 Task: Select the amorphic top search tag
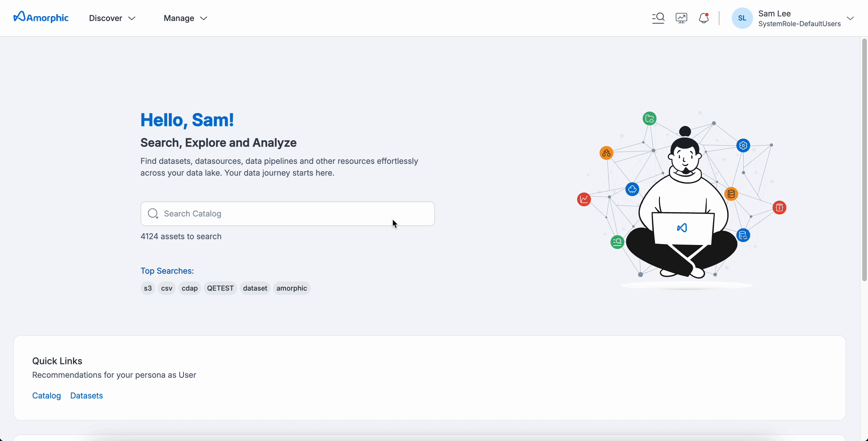291,288
